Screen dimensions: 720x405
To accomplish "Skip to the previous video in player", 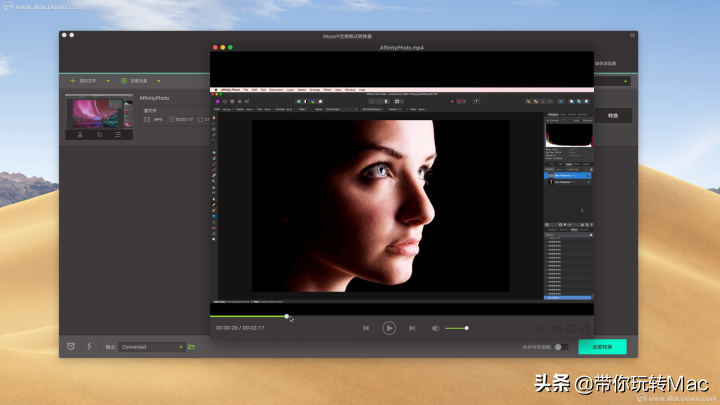I will (x=366, y=328).
